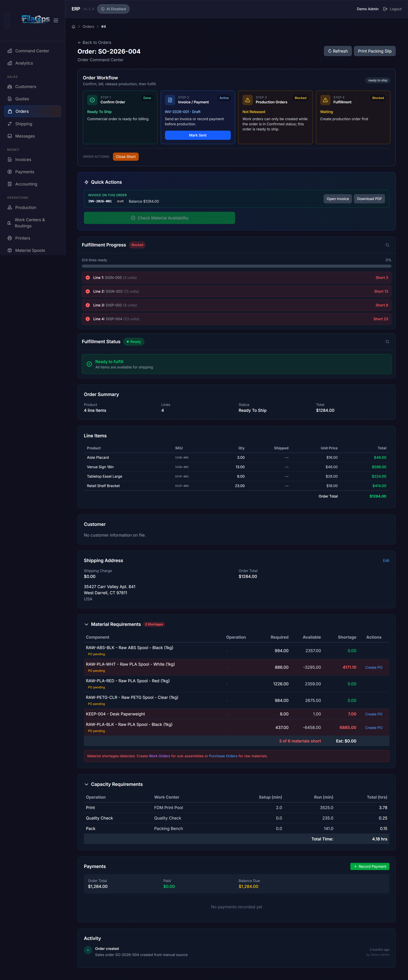Open Customers in the sidebar

click(32, 87)
